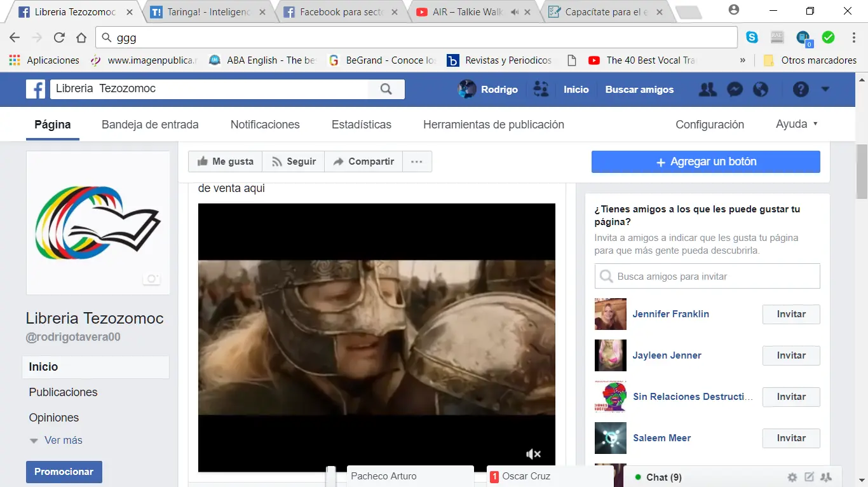Click the Seguir button

[294, 161]
